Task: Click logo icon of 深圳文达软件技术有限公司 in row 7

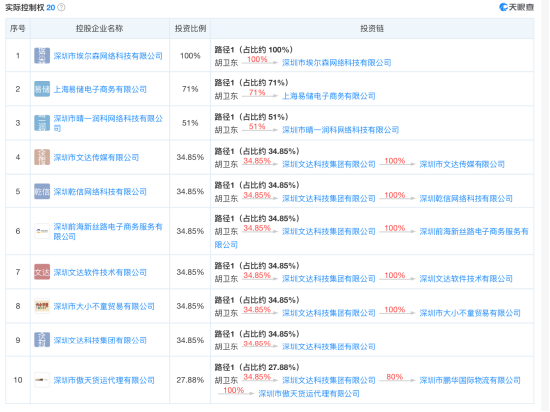Action: click(42, 272)
